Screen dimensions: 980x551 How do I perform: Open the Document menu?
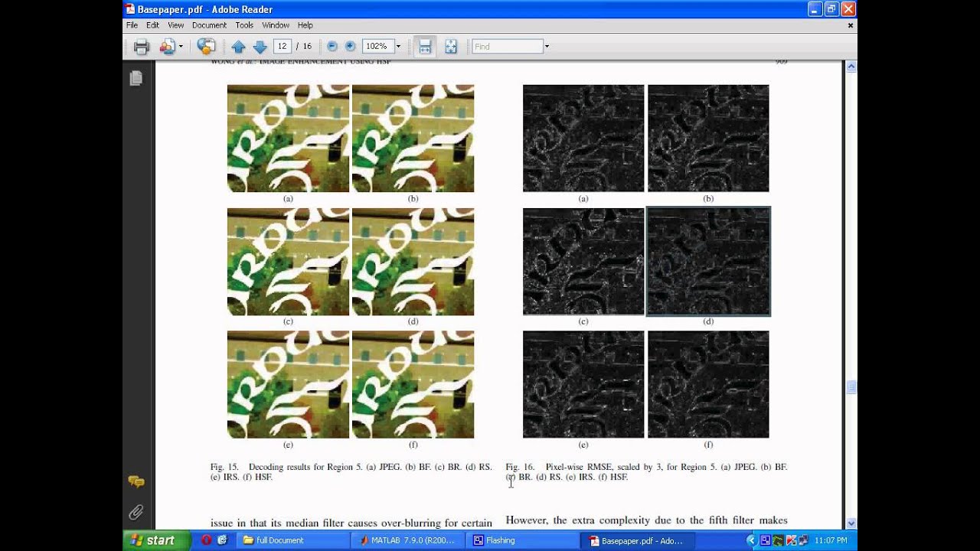[209, 25]
